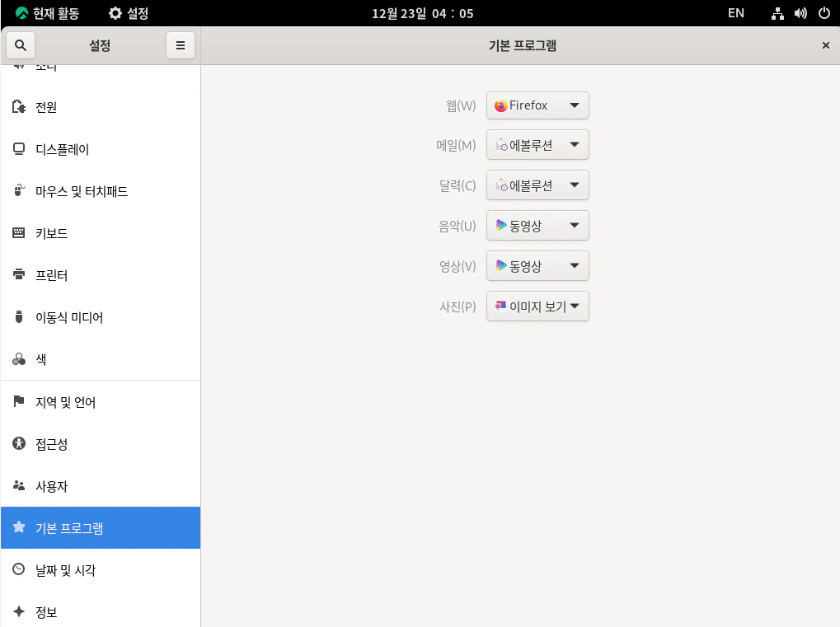Click the video player icon in 영상 selector
The image size is (840, 627).
tap(501, 265)
